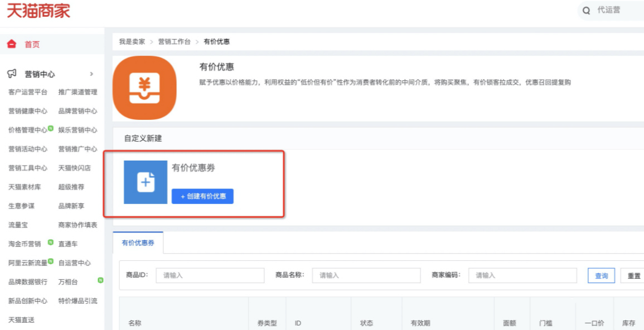Open 流量宝 link
644x330 pixels.
coord(18,225)
